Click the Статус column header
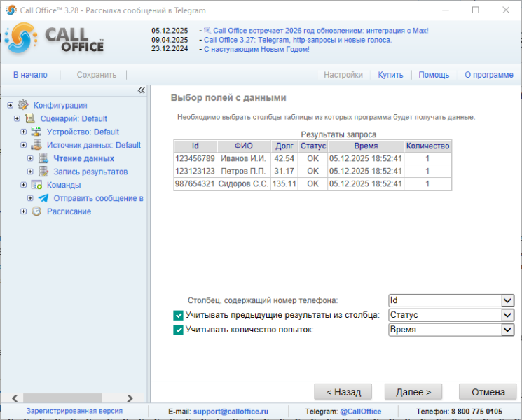The image size is (522, 420). coord(313,146)
